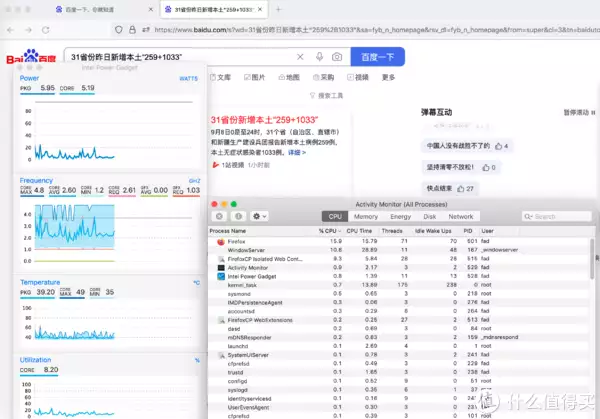Screen dimensions: 600x419
Task: Click the Baidu camera image search icon
Action: (x=338, y=57)
